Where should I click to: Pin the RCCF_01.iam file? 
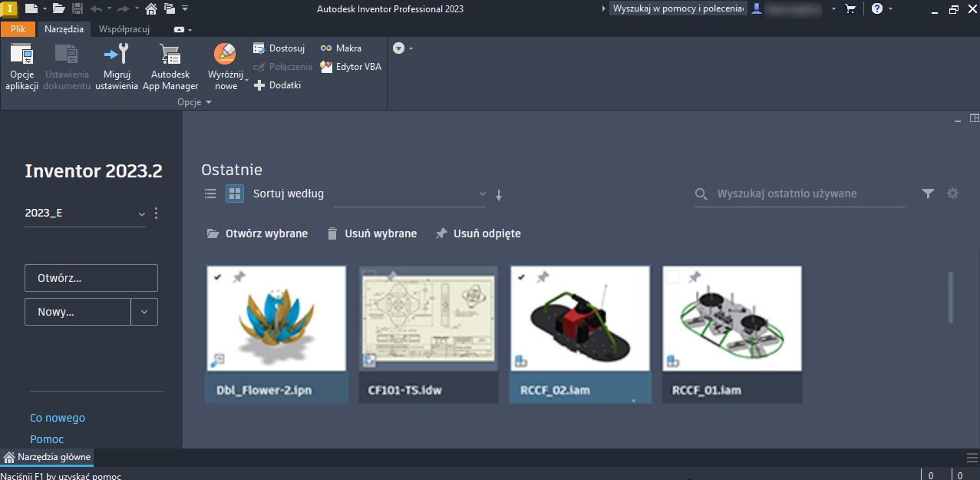[695, 277]
